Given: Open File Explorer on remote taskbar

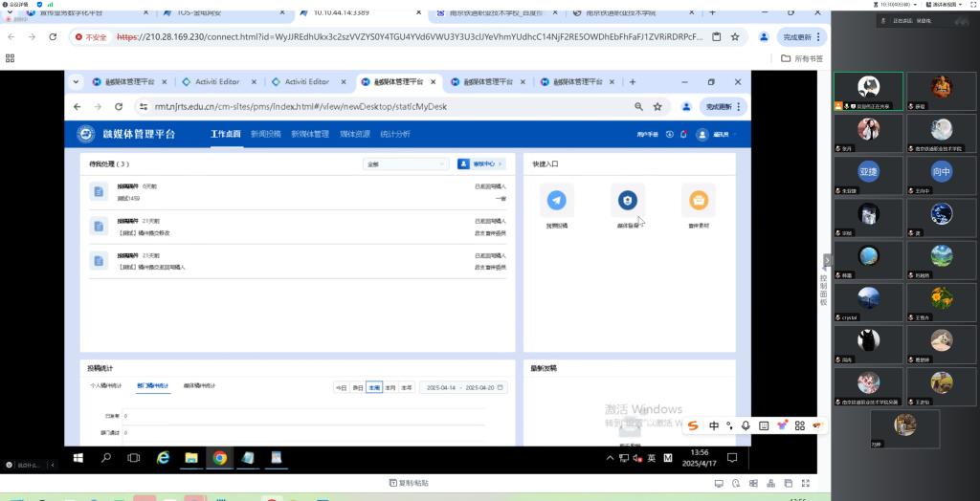Looking at the screenshot, I should click(191, 458).
